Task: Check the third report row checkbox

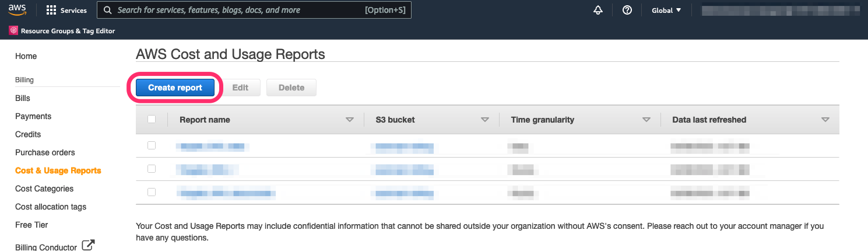Action: [x=152, y=191]
